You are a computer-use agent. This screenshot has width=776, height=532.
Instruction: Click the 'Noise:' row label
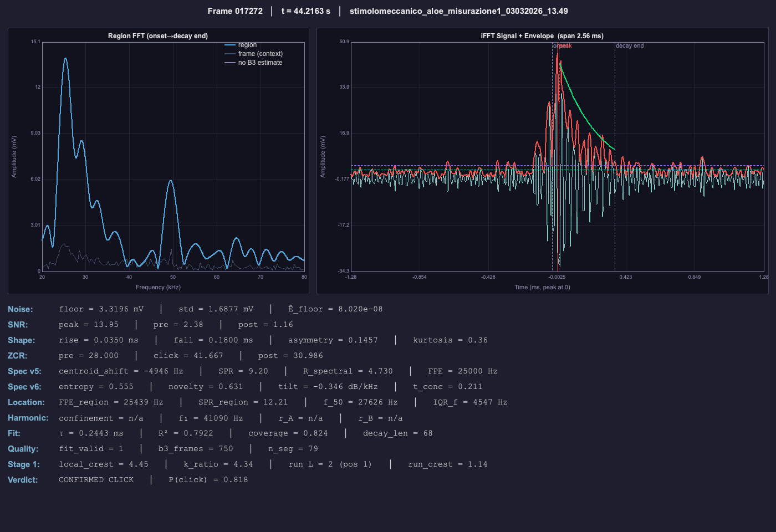[21, 309]
